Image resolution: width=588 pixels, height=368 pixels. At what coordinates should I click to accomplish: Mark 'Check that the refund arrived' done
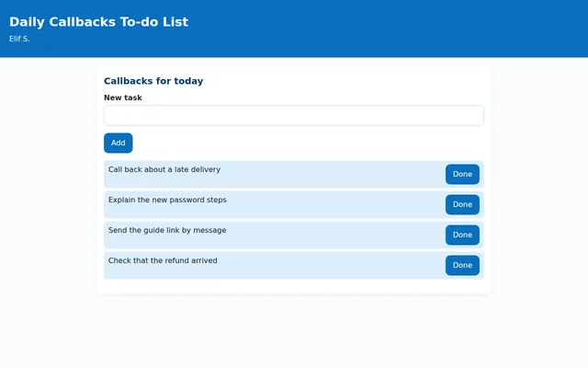click(462, 266)
